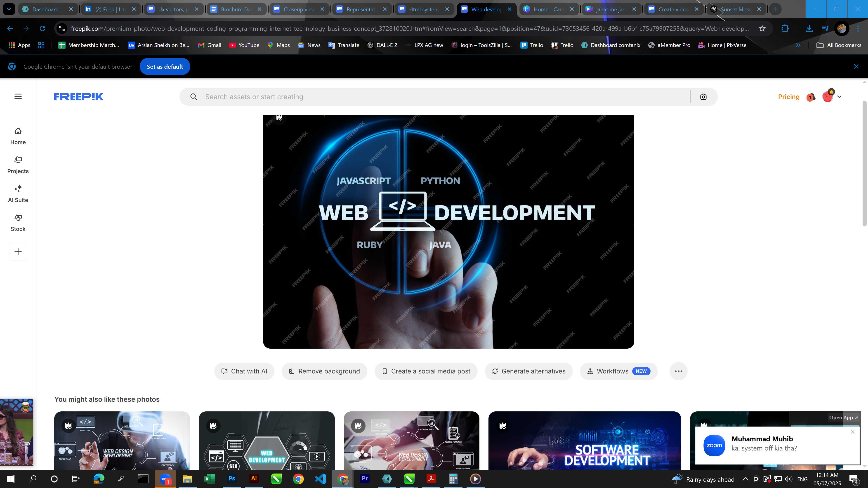Open hexagon Web Development thumbnail

point(267,441)
